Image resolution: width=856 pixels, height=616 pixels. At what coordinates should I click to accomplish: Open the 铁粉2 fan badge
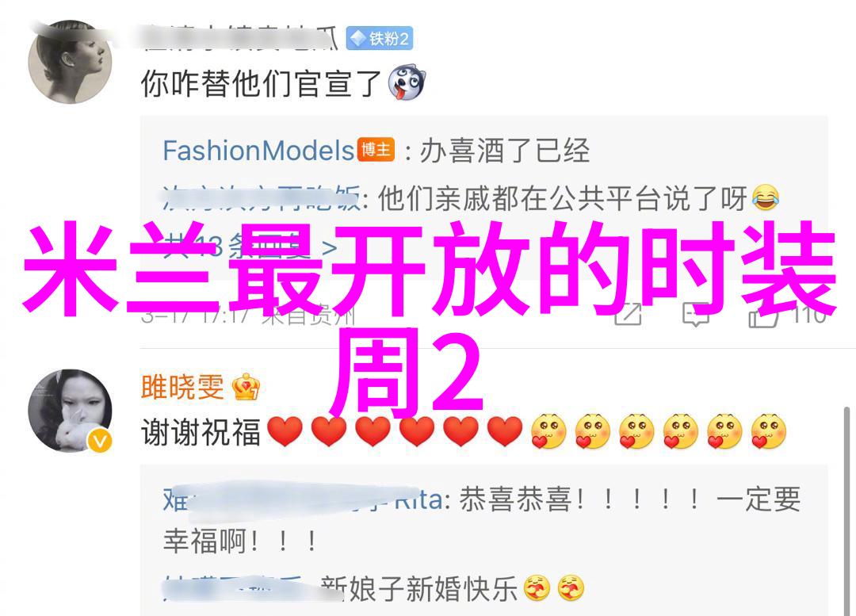(x=380, y=39)
